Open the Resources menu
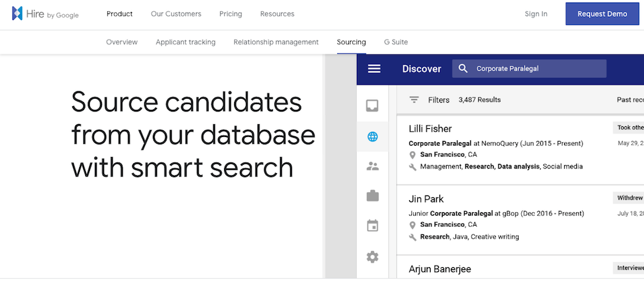This screenshot has height=282, width=644. pyautogui.click(x=277, y=14)
